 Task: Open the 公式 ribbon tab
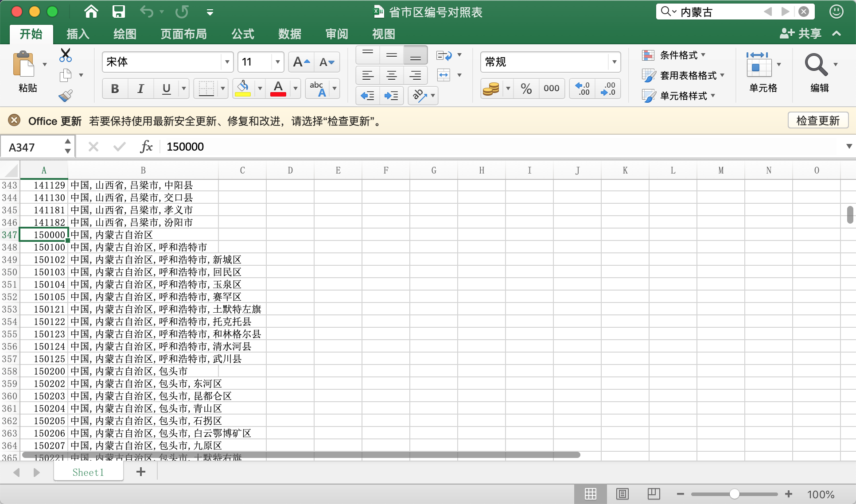pos(243,34)
